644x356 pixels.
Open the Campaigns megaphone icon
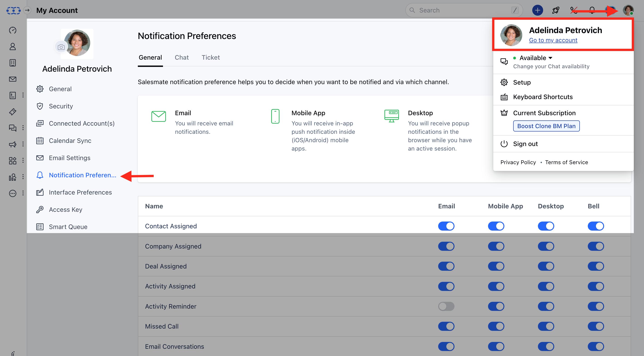point(13,144)
